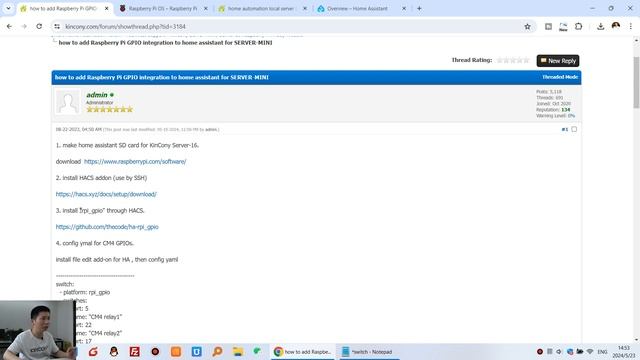Image resolution: width=640 pixels, height=360 pixels.
Task: Open the orange magnifier search taskbar app
Action: coord(217,351)
